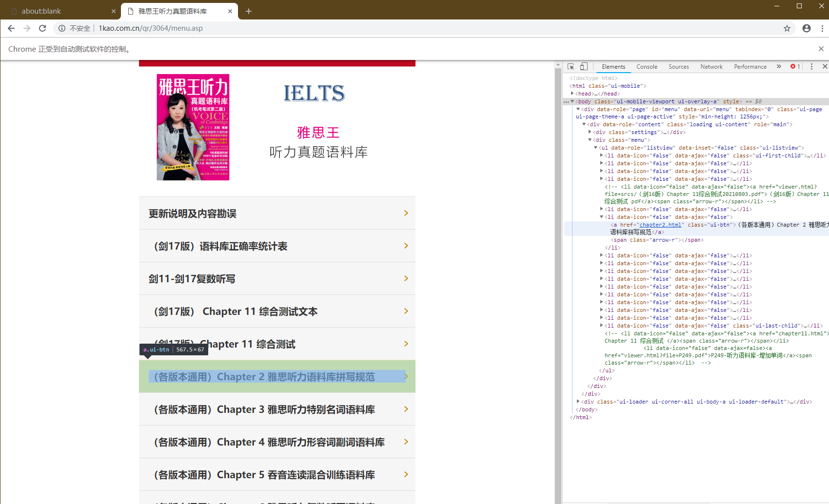Switch to the Sources tab
The image size is (829, 504).
pos(679,67)
